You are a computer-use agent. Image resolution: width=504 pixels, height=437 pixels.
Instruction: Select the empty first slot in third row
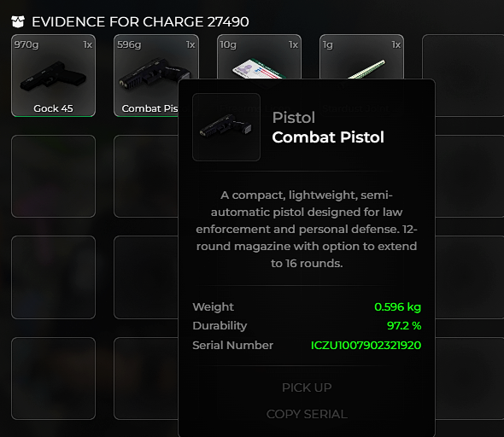53,277
